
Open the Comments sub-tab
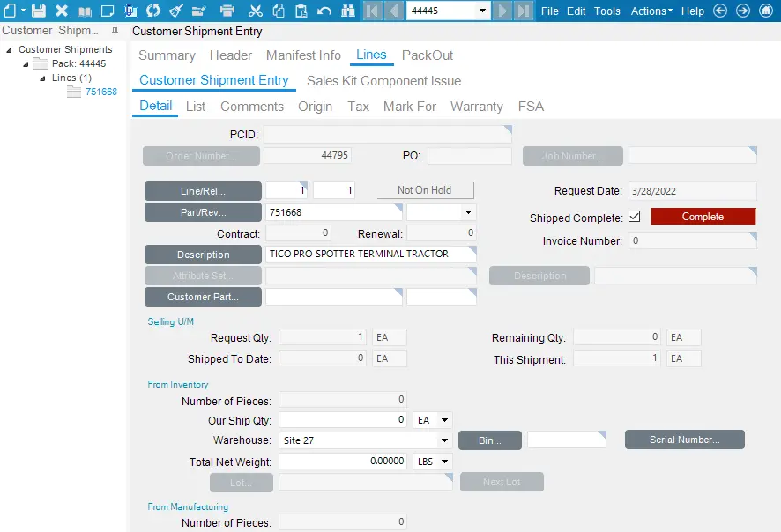252,107
